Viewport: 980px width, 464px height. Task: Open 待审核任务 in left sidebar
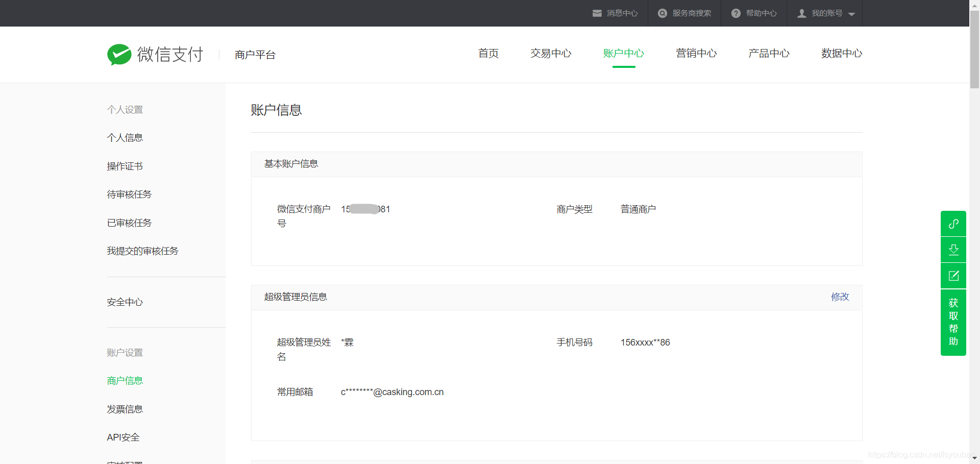click(129, 194)
